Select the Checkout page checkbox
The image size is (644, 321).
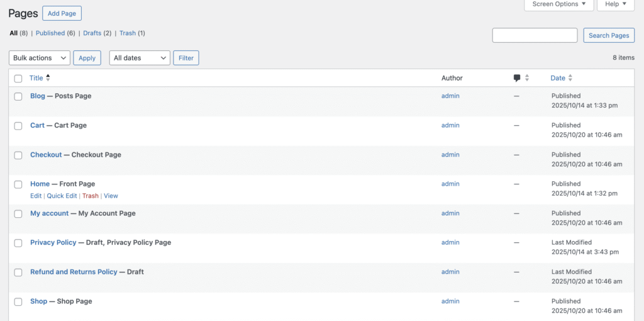click(18, 155)
